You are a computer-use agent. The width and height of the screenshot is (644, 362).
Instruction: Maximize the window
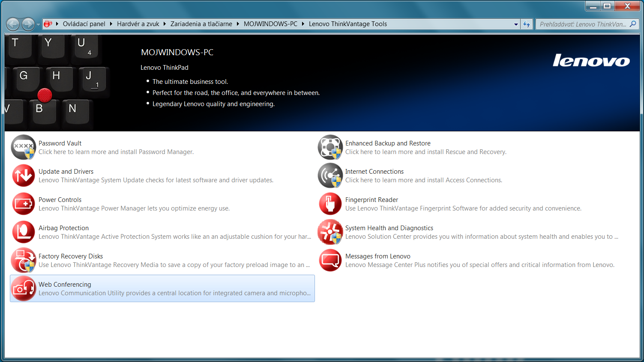click(607, 6)
